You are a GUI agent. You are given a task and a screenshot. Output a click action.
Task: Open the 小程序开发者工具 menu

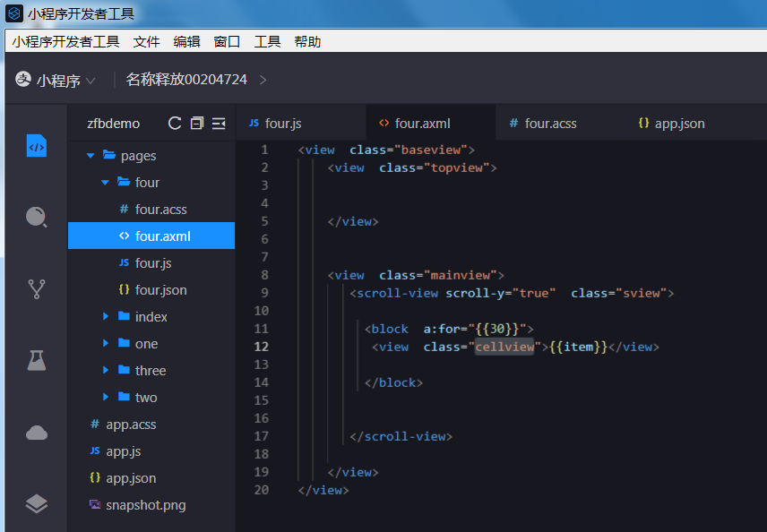click(x=66, y=41)
